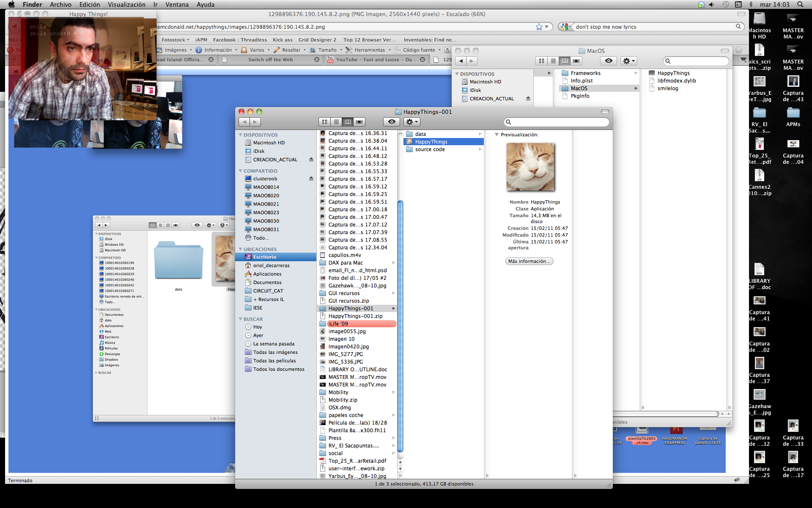Switch HappyThings-001 window to icon view

pos(324,122)
